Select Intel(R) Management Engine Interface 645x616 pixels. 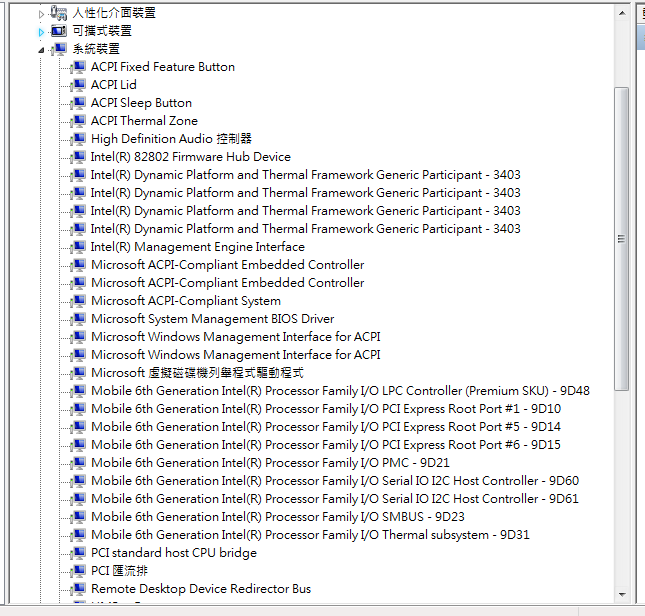click(197, 247)
